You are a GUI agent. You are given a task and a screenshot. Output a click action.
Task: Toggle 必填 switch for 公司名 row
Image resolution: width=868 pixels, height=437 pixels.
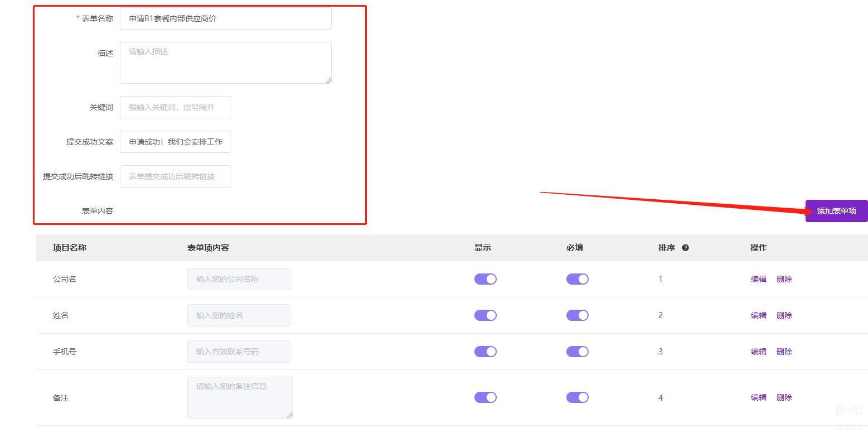pos(577,279)
